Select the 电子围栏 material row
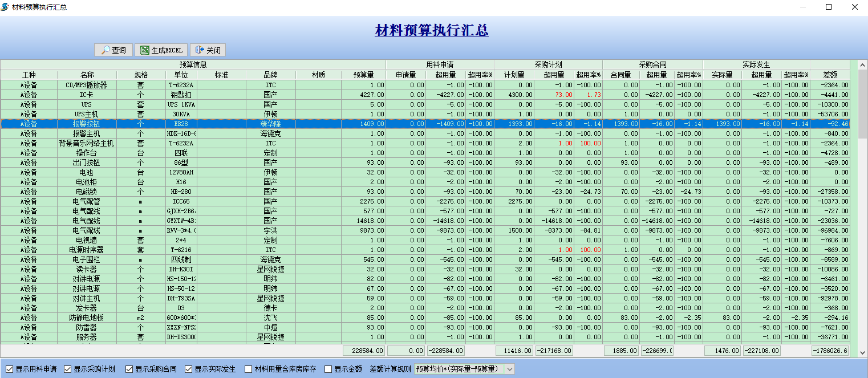The image size is (868, 378). pos(87,259)
